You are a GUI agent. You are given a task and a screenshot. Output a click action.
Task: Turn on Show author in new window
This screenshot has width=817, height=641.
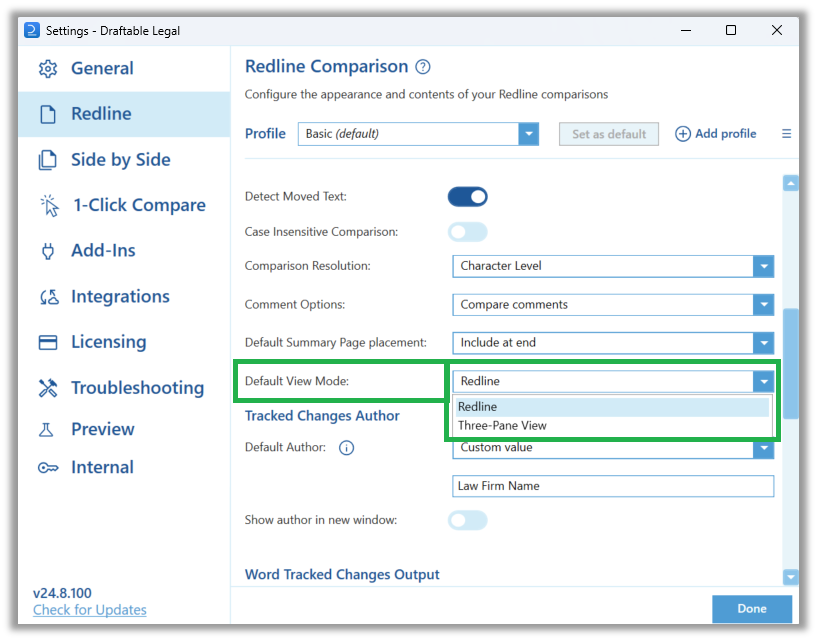[x=467, y=520]
